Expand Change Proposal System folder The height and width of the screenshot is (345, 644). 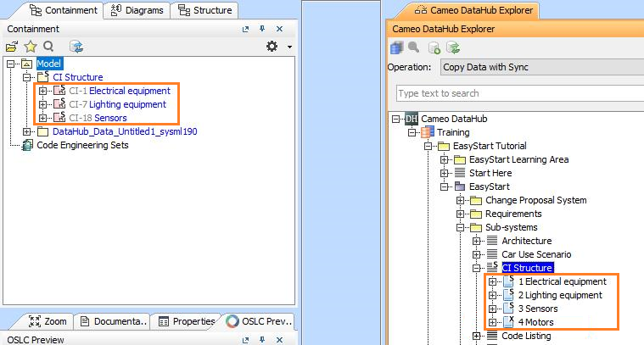click(460, 200)
